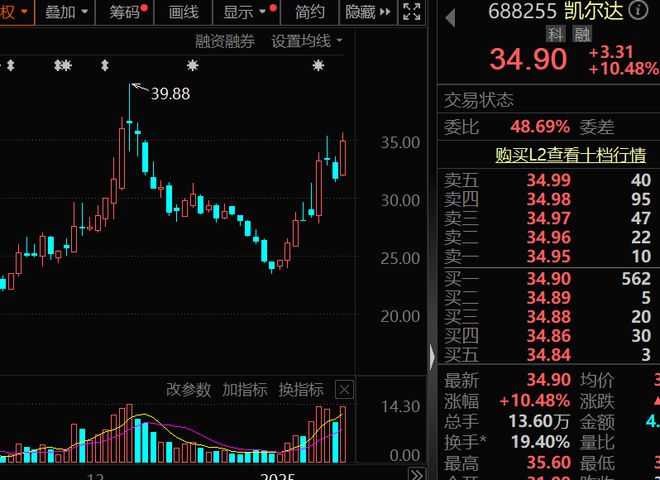Click the 卖四 price 34.98
The height and width of the screenshot is (480, 660).
[x=548, y=199]
